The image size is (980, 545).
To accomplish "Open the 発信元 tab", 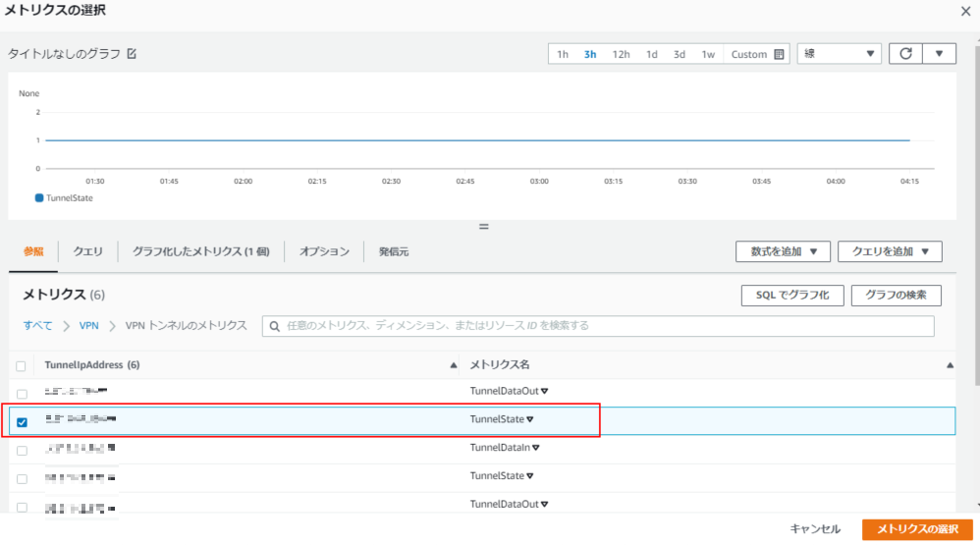I will point(393,251).
